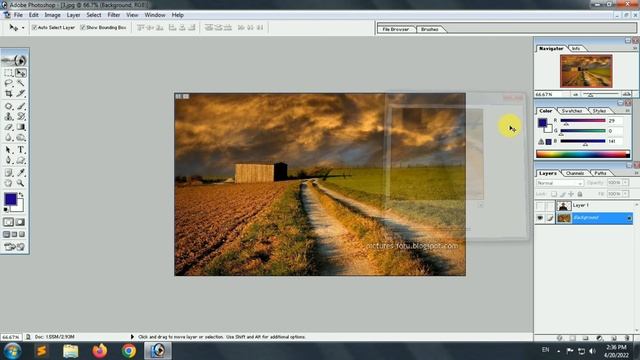Select the Healing Brush tool
Image resolution: width=640 pixels, height=360 pixels.
[8, 106]
